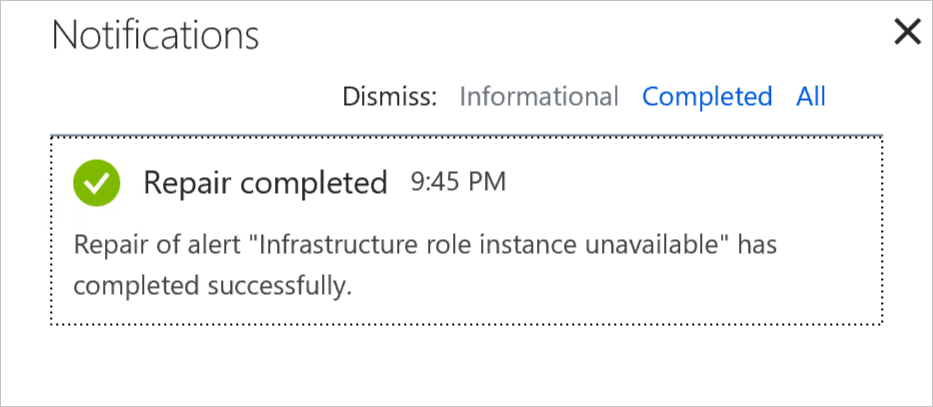Dismiss Completed notifications
933x407 pixels.
pos(707,97)
